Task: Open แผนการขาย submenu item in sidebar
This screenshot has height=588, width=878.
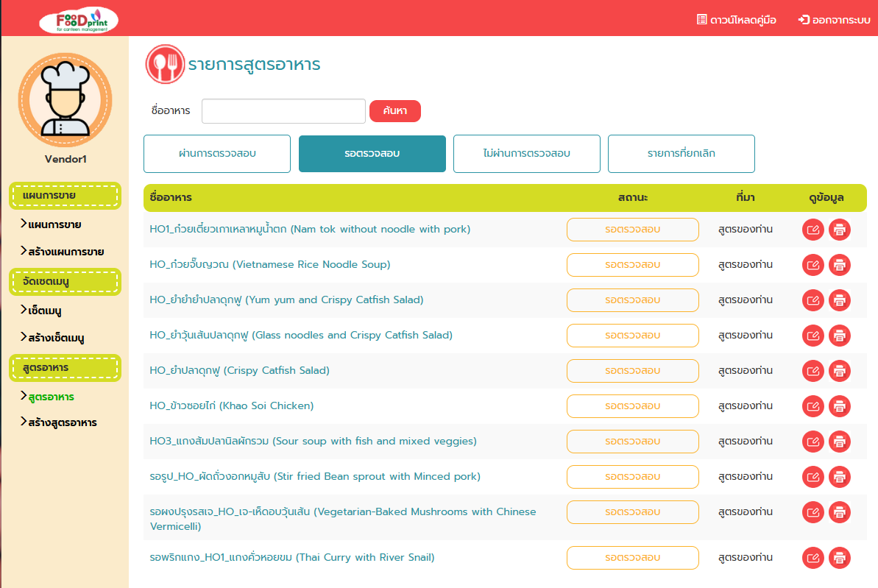Action: (51, 224)
